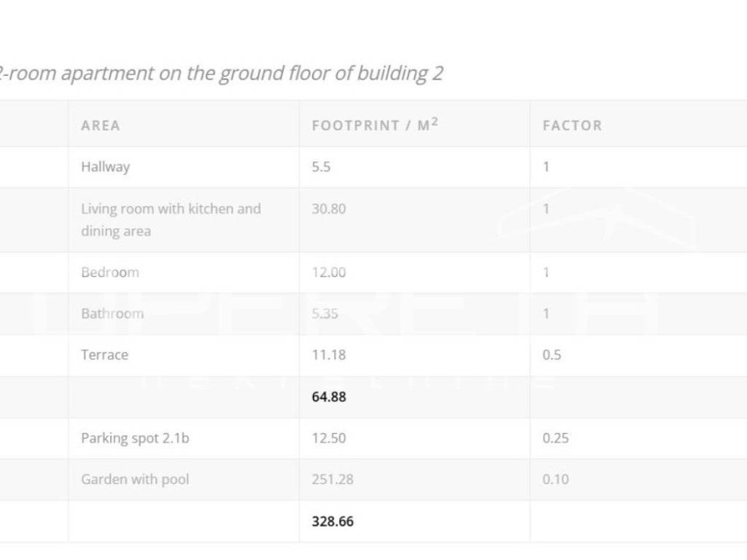Select the FOOTPRINT / M² column header

click(375, 125)
